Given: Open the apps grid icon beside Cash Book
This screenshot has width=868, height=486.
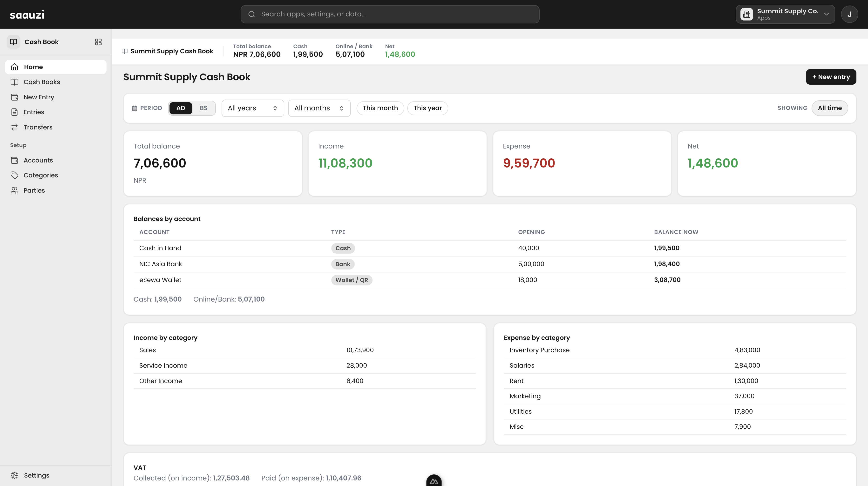Looking at the screenshot, I should point(98,42).
